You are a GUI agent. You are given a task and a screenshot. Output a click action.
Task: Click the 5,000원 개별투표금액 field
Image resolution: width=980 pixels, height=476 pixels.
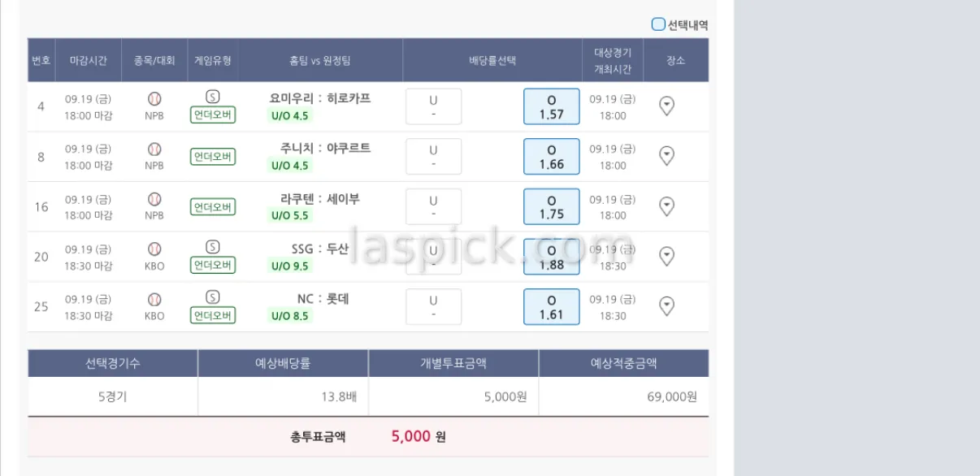[x=453, y=397]
